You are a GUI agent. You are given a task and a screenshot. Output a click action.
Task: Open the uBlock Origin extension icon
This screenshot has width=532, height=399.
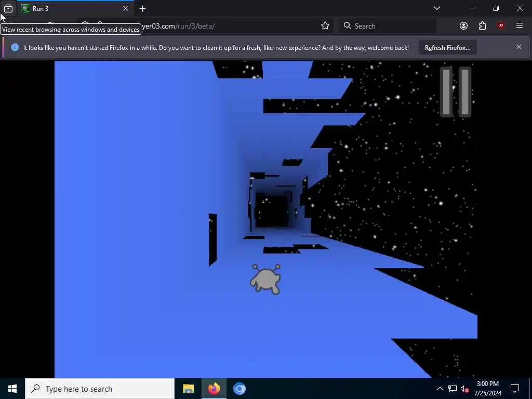[501, 26]
